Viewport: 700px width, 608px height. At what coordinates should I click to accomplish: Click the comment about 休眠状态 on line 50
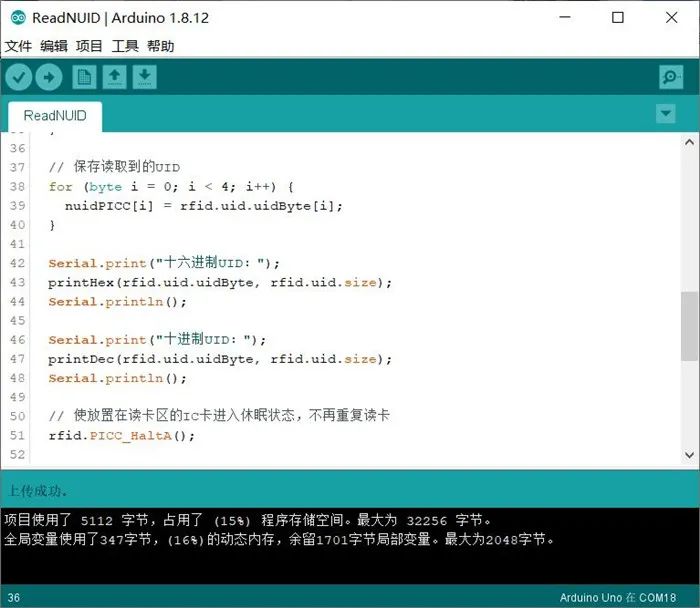[219, 416]
